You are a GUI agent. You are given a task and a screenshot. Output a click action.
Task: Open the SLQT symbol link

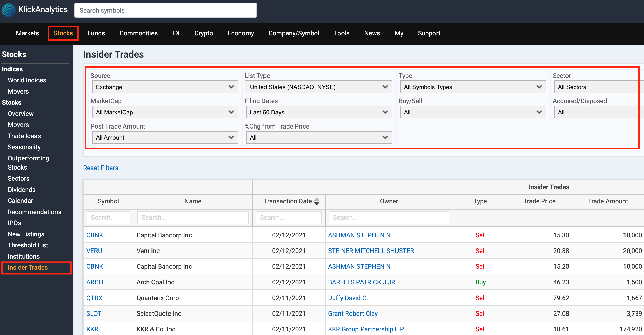94,313
